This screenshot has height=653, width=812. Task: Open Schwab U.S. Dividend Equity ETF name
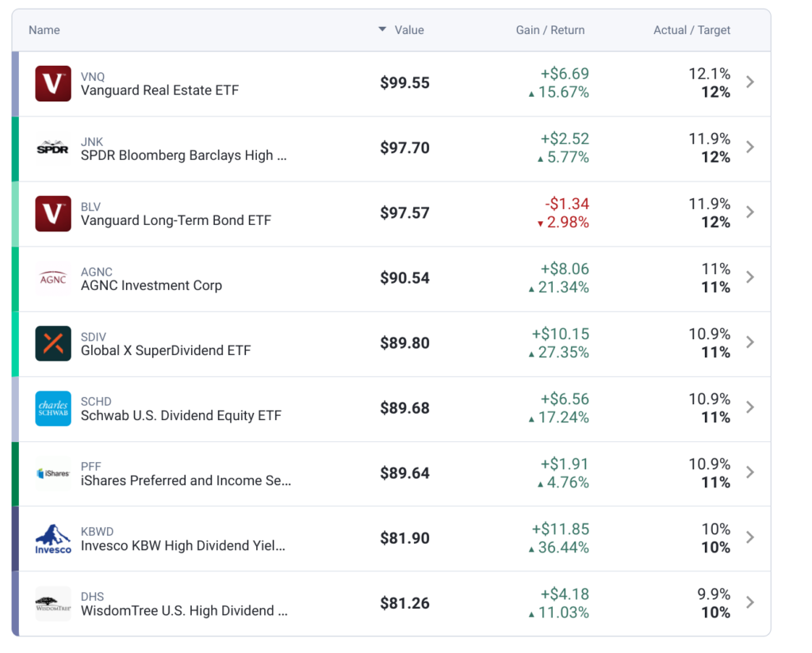point(182,415)
